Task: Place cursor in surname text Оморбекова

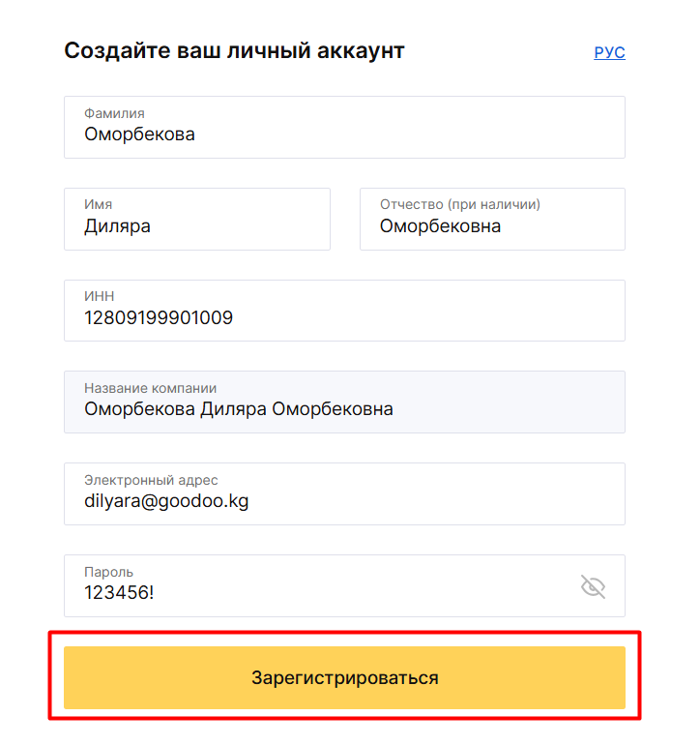Action: pos(139,134)
